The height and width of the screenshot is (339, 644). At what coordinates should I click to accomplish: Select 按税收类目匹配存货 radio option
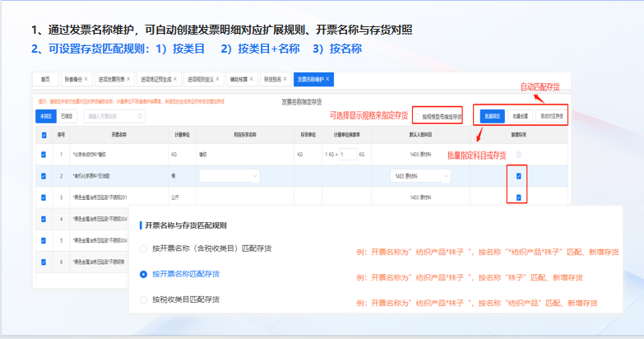click(144, 300)
